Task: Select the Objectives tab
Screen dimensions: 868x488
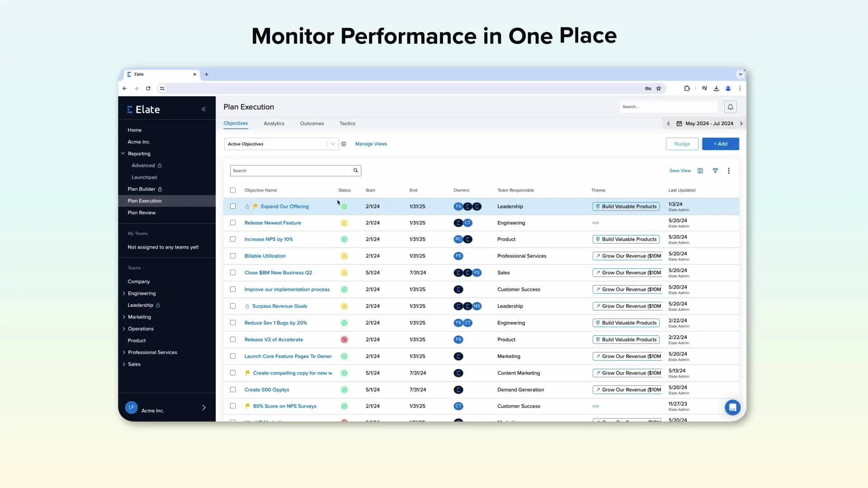Action: pos(236,123)
